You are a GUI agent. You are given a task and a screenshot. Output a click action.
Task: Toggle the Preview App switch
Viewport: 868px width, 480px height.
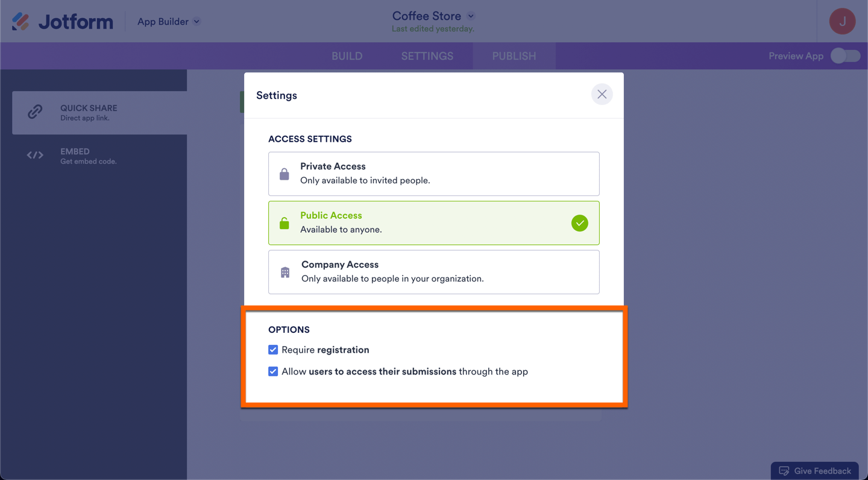click(x=845, y=56)
